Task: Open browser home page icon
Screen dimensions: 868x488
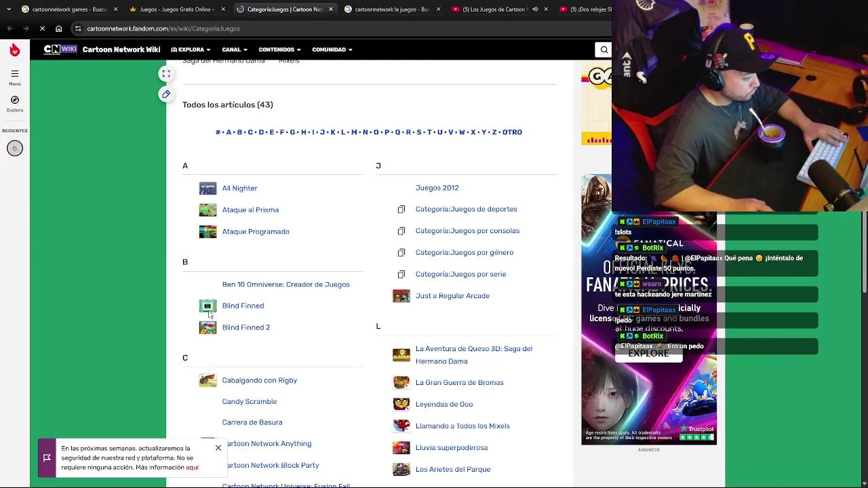Action: coord(58,28)
